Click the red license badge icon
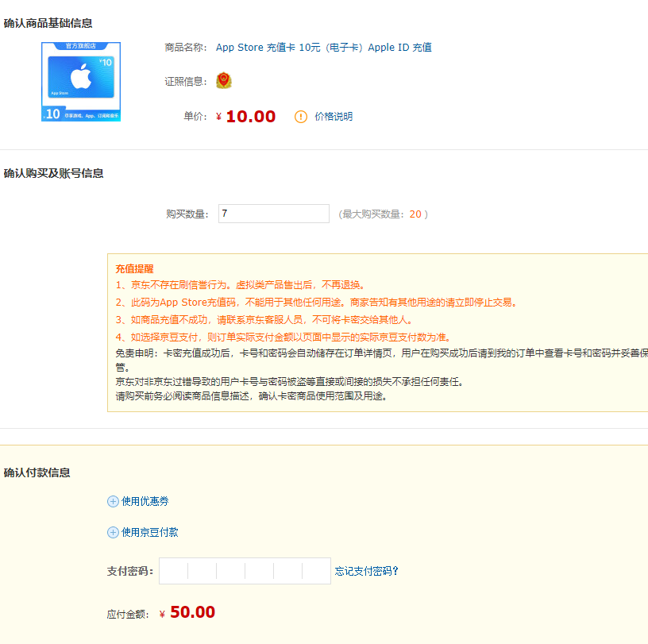 (224, 81)
